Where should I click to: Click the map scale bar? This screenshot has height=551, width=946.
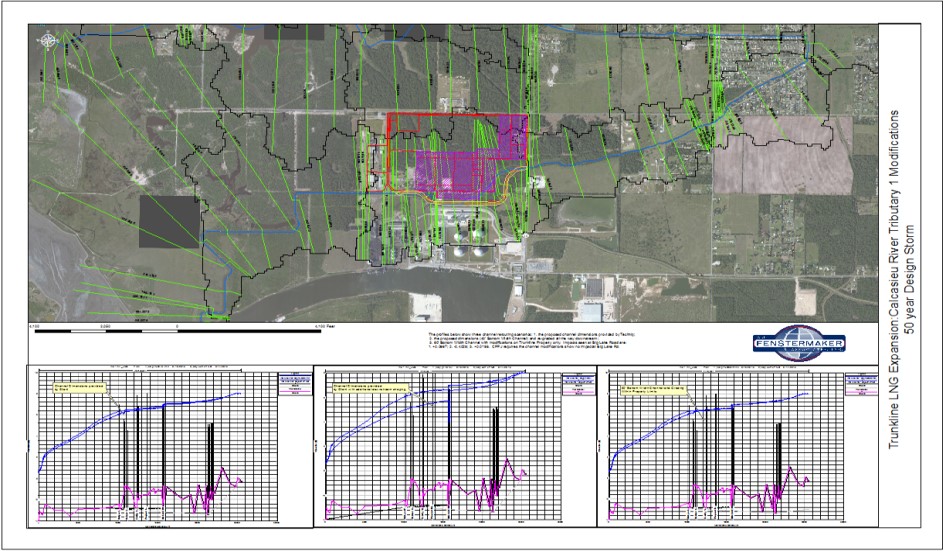coord(177,331)
